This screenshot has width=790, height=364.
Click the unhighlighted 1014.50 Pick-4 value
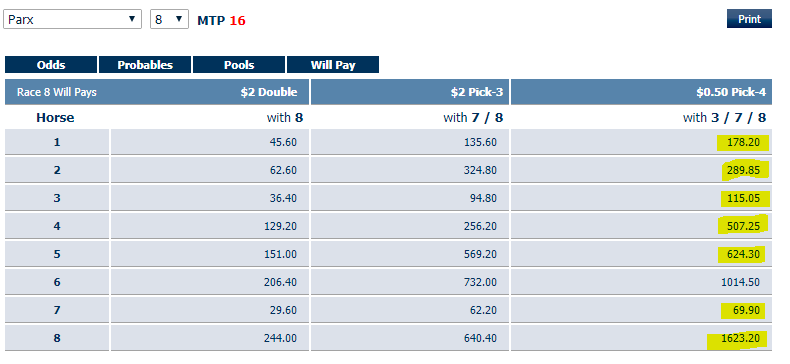pyautogui.click(x=740, y=282)
